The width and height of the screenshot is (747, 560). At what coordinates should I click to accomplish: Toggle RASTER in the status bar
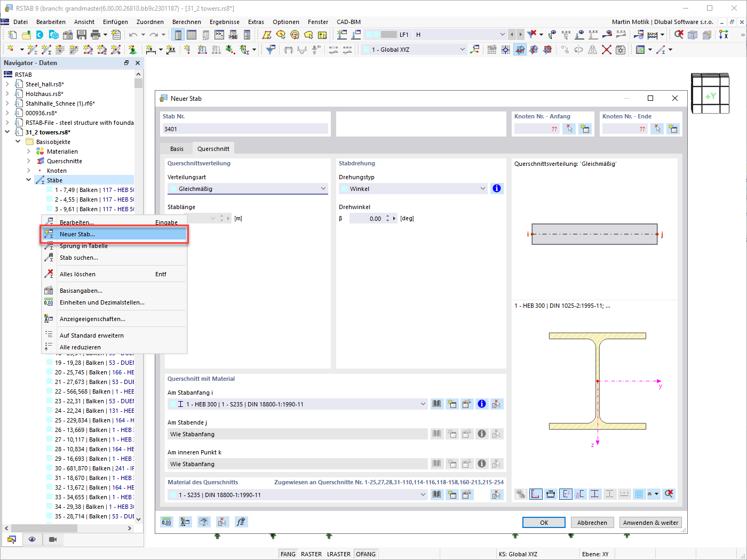311,554
